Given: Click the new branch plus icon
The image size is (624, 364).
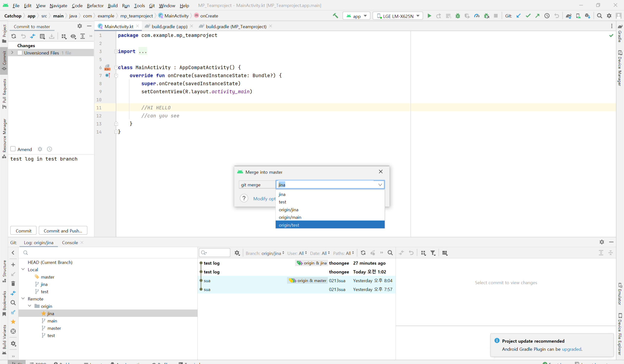Looking at the screenshot, I should pyautogui.click(x=13, y=265).
